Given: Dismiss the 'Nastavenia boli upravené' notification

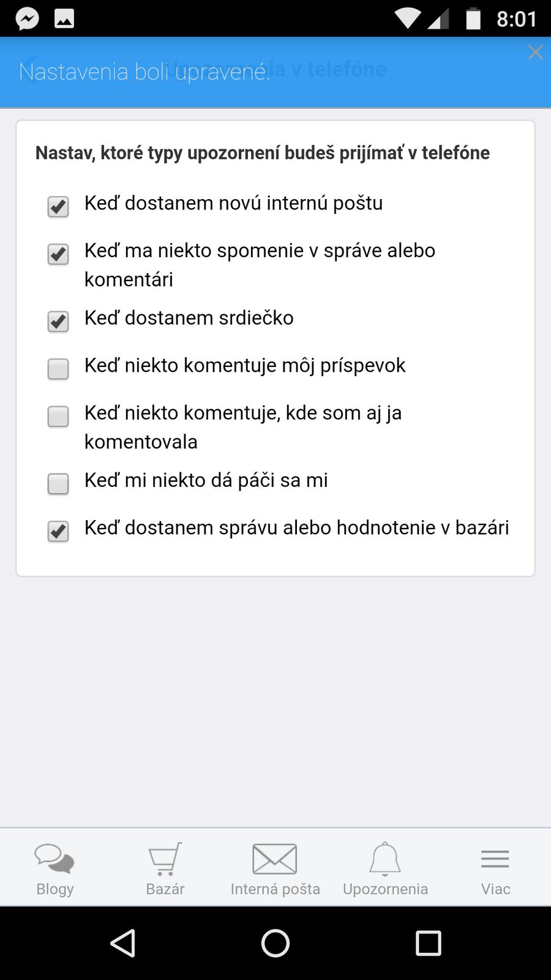Looking at the screenshot, I should point(535,53).
